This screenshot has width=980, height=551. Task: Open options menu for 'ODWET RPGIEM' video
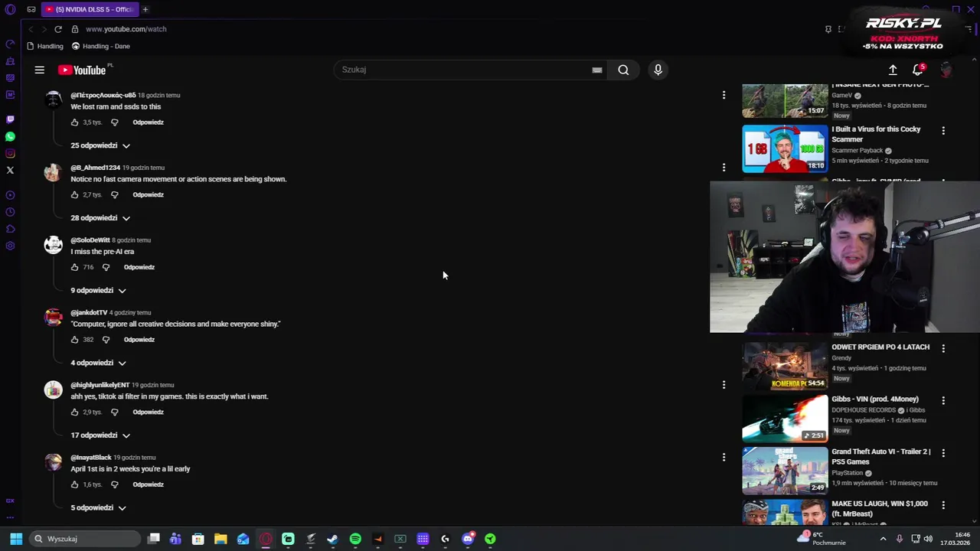pyautogui.click(x=943, y=348)
